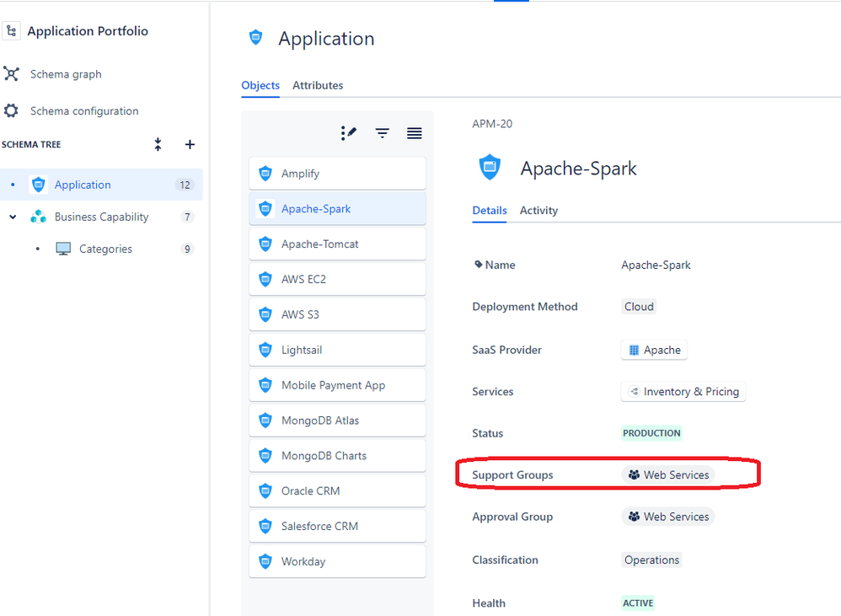Select the AWS EC2 object
Screen dimensions: 841x616
337,279
